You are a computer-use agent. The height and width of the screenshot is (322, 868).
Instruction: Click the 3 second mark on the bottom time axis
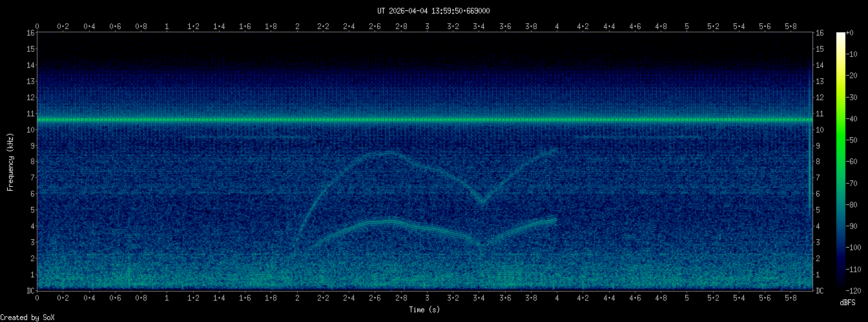pos(427,298)
